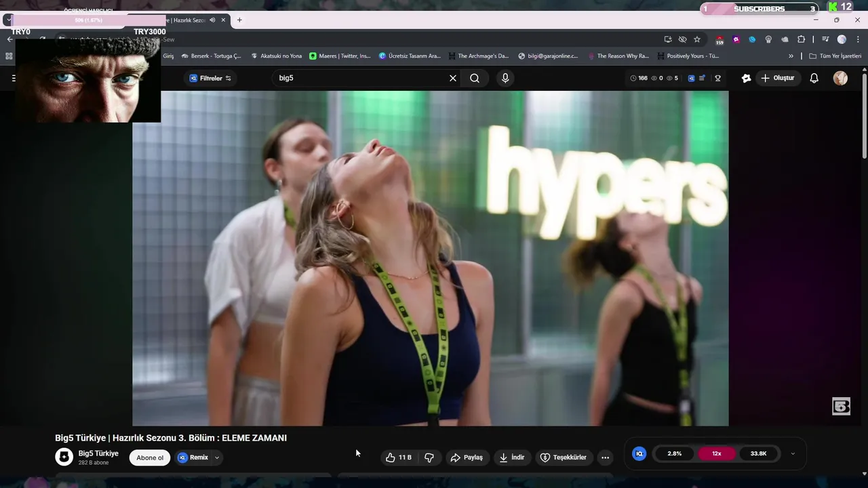
Task: Click the Oluştur create button
Action: tap(777, 78)
